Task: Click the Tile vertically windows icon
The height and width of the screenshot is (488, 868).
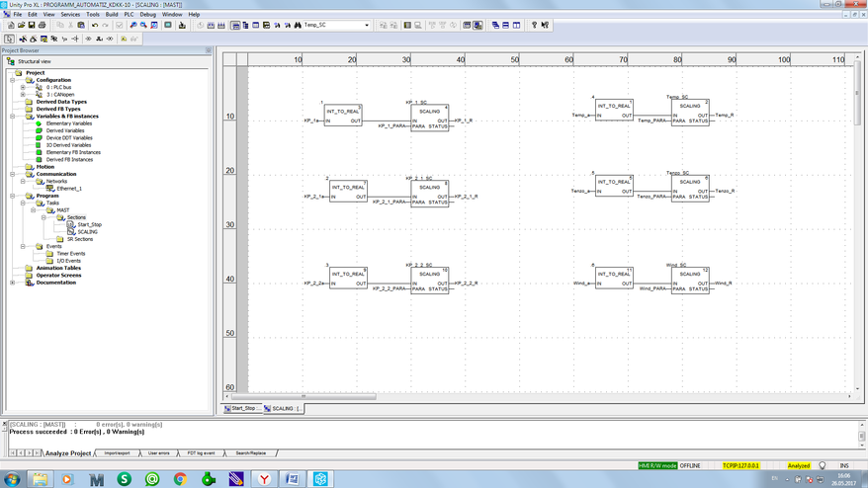Action: point(516,26)
